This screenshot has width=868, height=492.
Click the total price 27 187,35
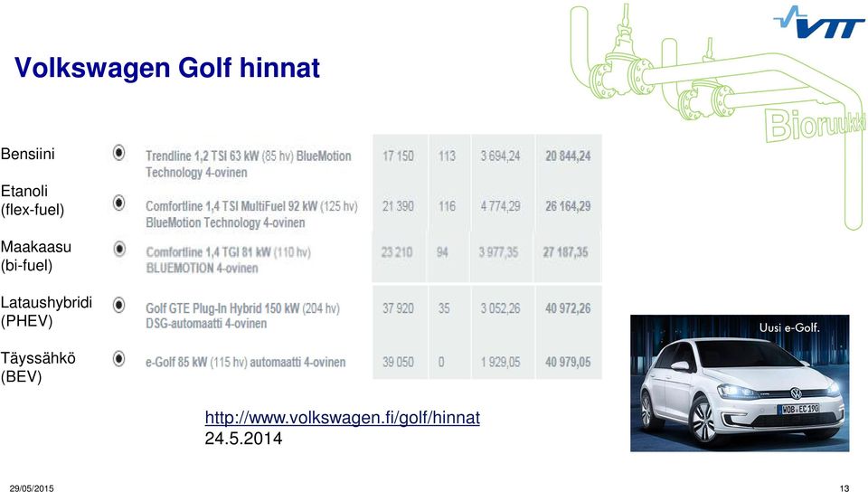[x=566, y=252]
